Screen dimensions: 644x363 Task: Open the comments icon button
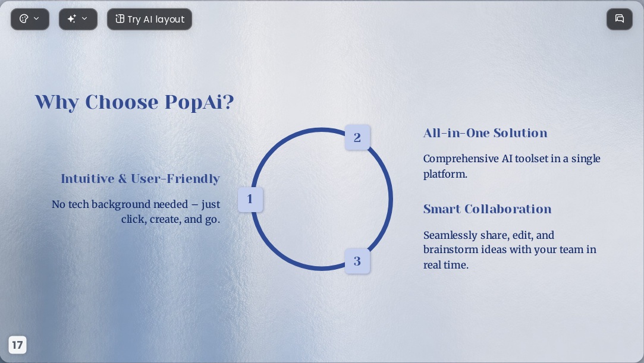620,19
